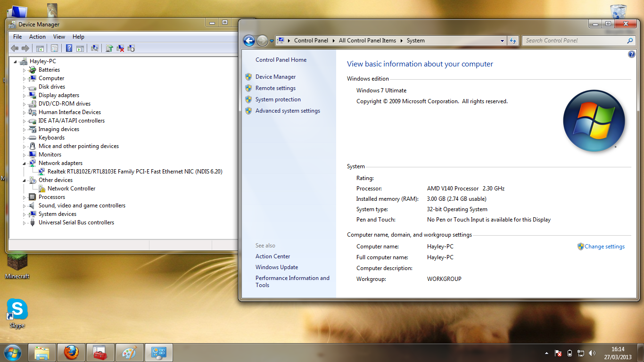
Task: Click the Properties toolbar icon in Device Manager
Action: click(54, 48)
